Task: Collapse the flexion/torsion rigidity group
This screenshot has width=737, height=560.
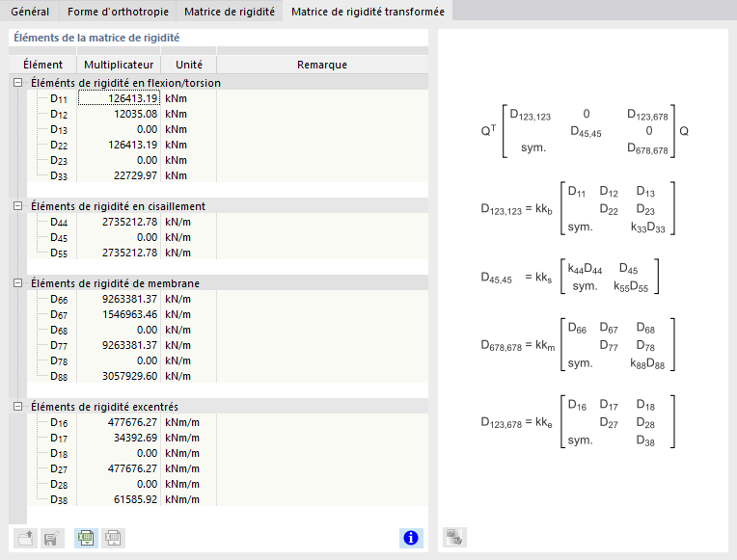Action: (x=17, y=83)
